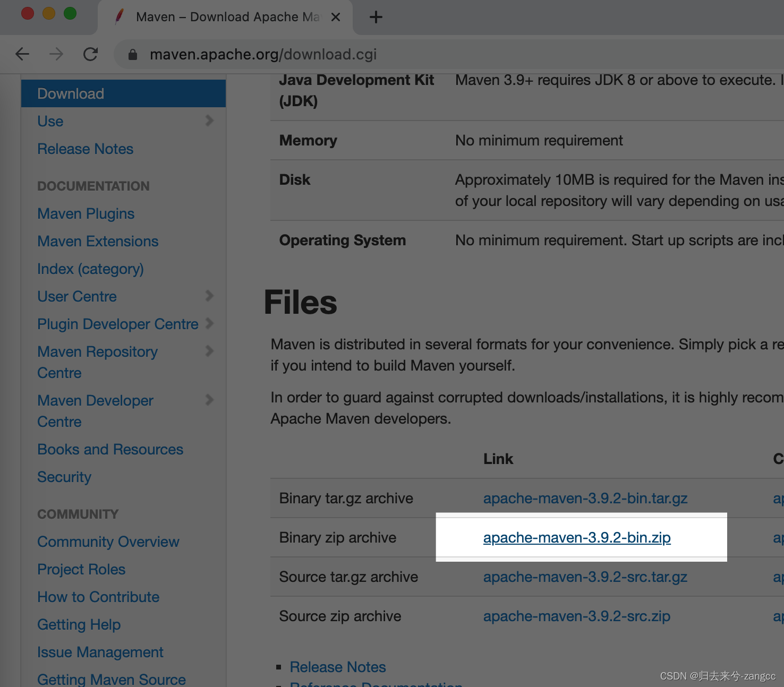Open How to Contribute link
The width and height of the screenshot is (784, 687).
click(x=98, y=597)
